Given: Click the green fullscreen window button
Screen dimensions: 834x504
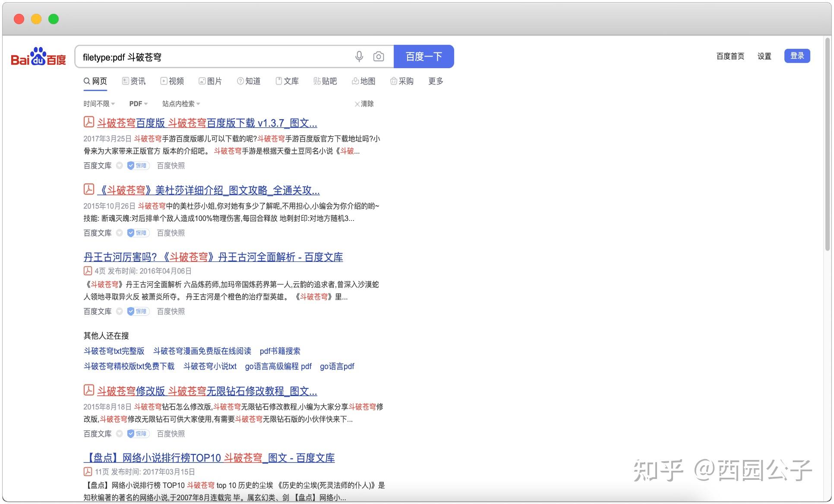Looking at the screenshot, I should 54,19.
